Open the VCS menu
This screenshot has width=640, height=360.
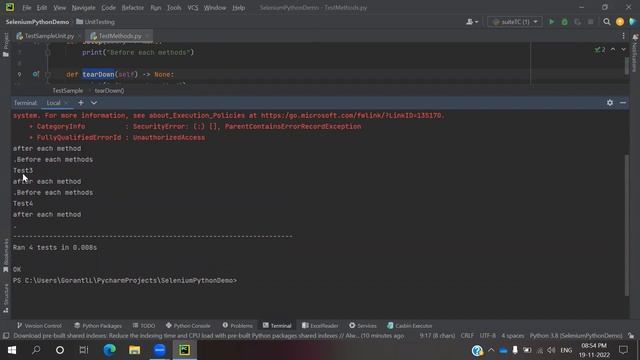(193, 8)
